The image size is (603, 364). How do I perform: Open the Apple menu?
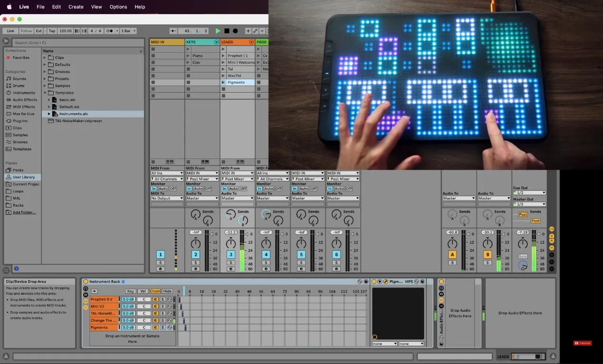coord(9,7)
